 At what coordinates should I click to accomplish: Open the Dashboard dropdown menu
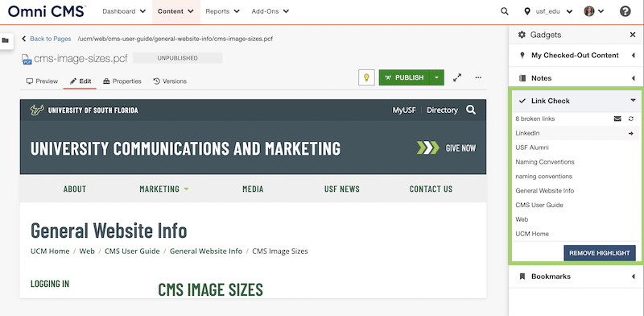click(x=124, y=11)
